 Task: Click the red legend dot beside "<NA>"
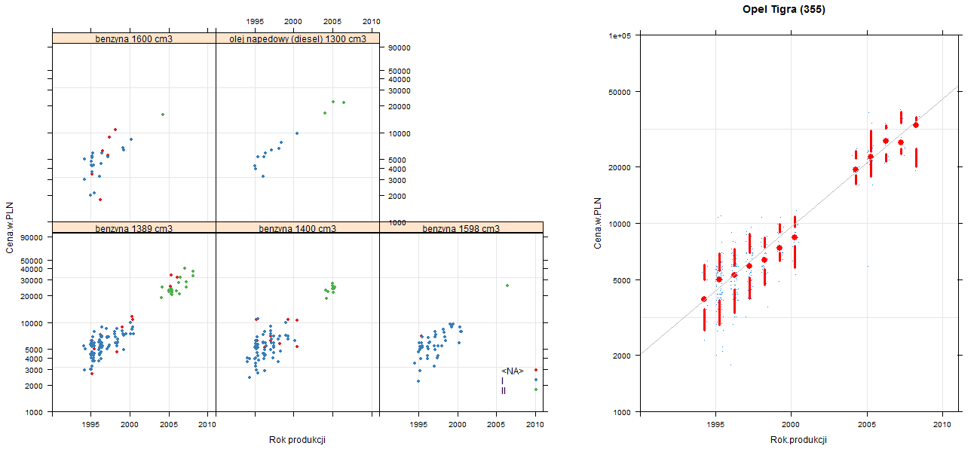pyautogui.click(x=536, y=370)
